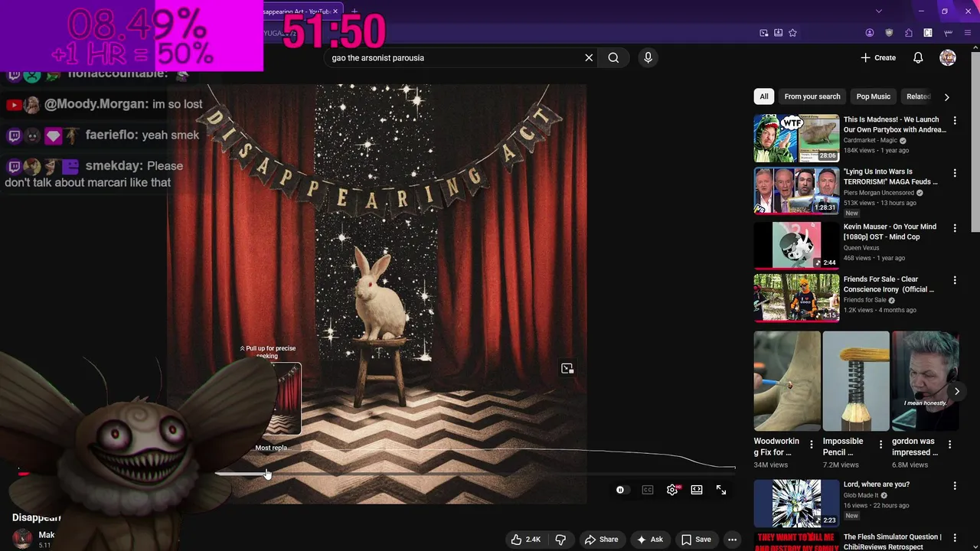Open uBlock Origin shield extension
The height and width of the screenshot is (551, 980).
pos(889,33)
